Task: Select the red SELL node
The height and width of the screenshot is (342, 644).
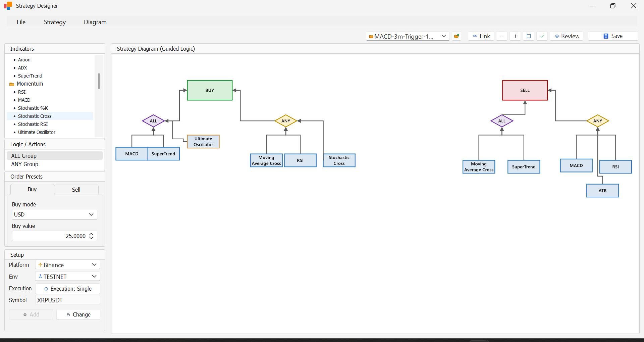Action: [525, 90]
